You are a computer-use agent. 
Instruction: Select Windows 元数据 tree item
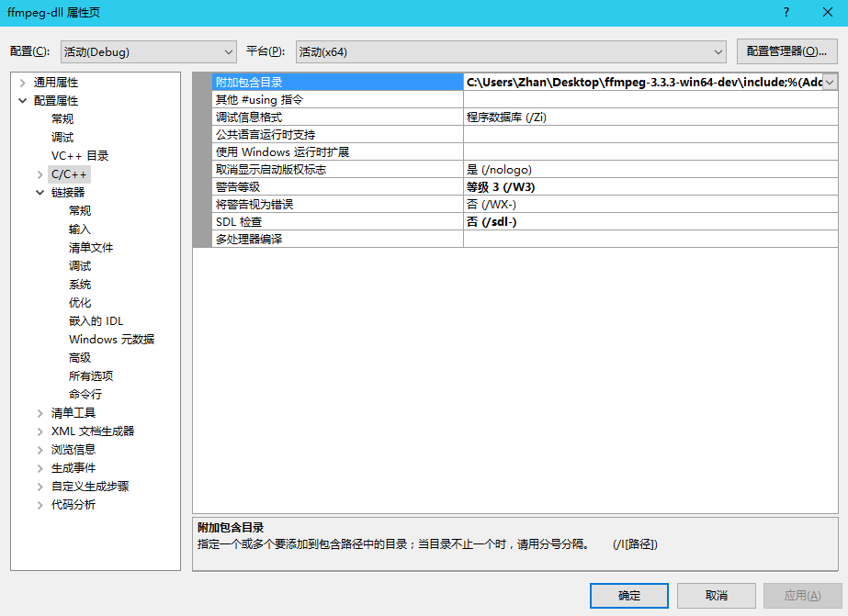(111, 340)
